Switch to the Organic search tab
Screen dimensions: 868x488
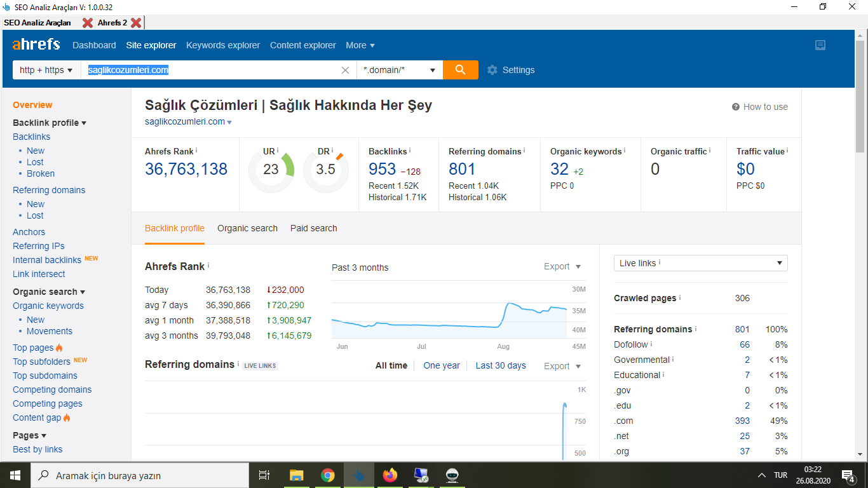tap(247, 228)
